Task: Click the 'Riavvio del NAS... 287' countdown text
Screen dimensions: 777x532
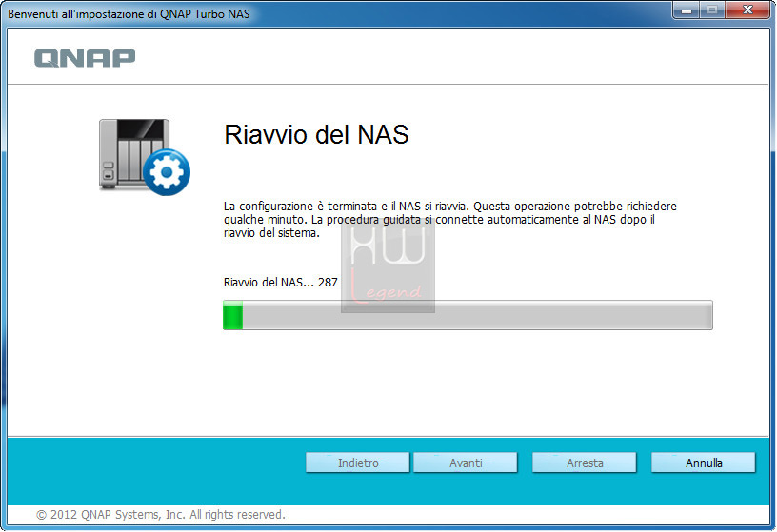Action: [x=281, y=283]
